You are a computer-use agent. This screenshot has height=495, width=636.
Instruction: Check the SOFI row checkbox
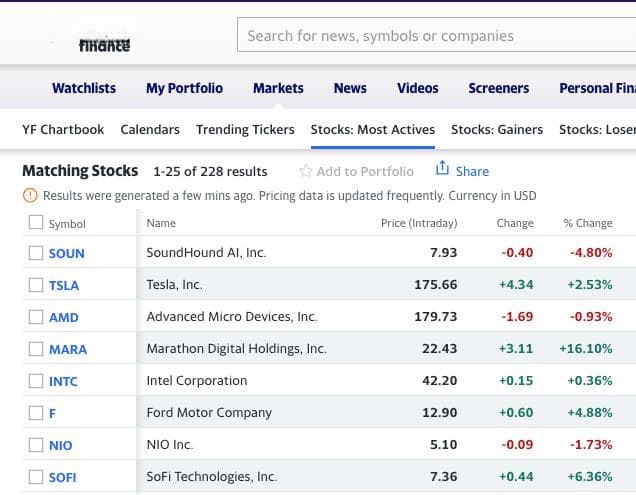36,477
